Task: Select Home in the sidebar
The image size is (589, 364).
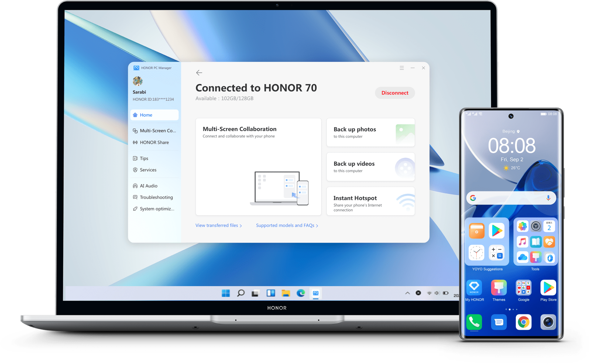Action: click(x=154, y=115)
